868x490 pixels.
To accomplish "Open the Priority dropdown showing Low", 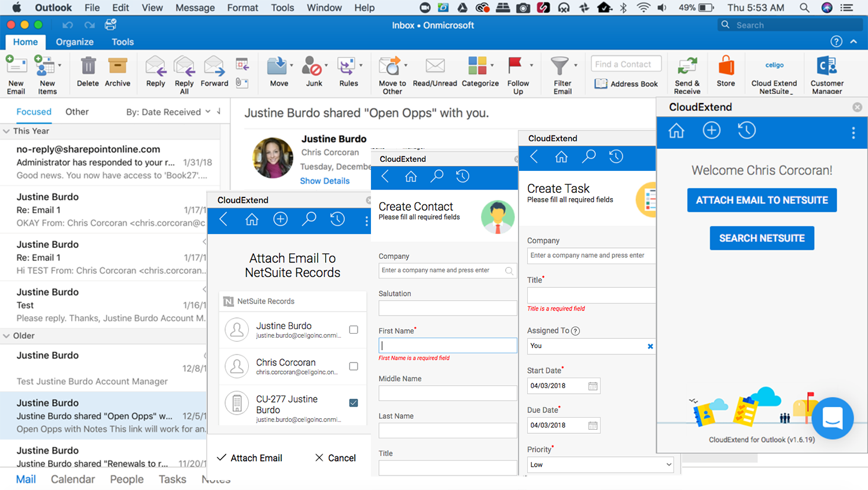I will (600, 465).
